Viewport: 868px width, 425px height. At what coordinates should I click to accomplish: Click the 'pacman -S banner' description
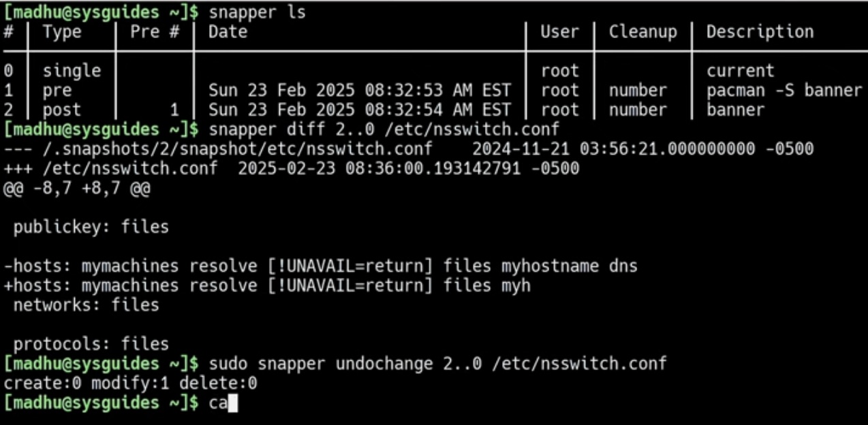(784, 90)
